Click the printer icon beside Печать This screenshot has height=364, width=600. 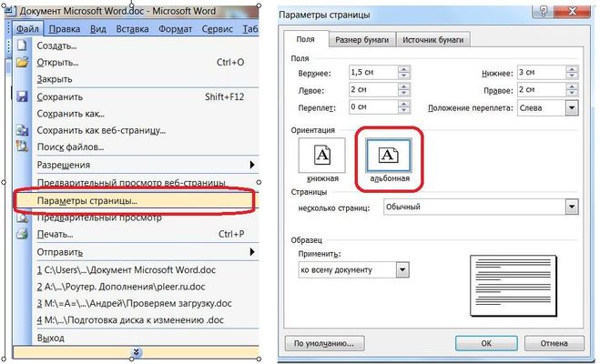23,234
